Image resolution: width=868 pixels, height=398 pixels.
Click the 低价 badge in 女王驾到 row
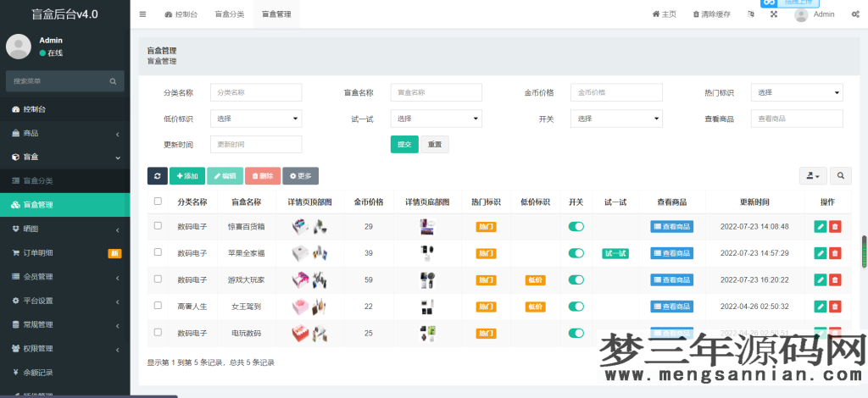(536, 307)
